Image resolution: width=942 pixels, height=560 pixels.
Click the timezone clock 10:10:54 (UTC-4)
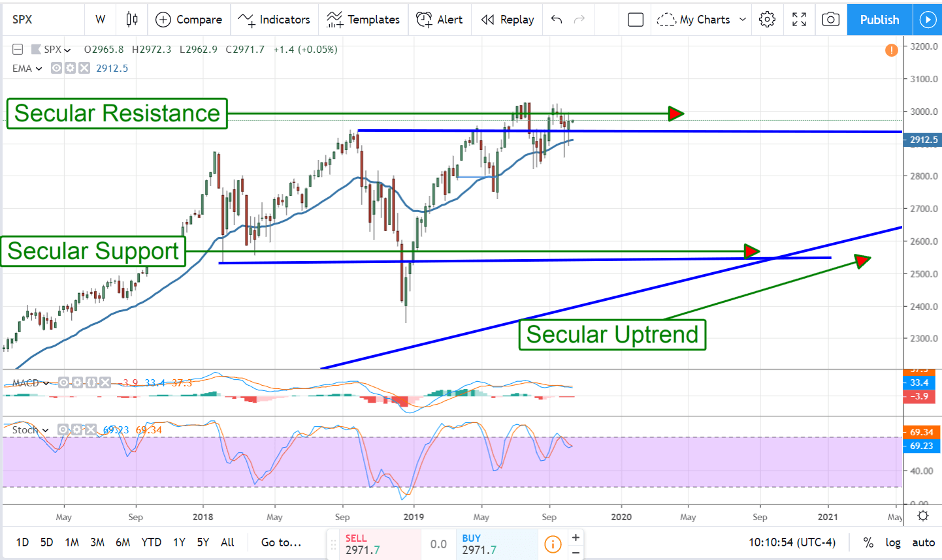[x=792, y=542]
